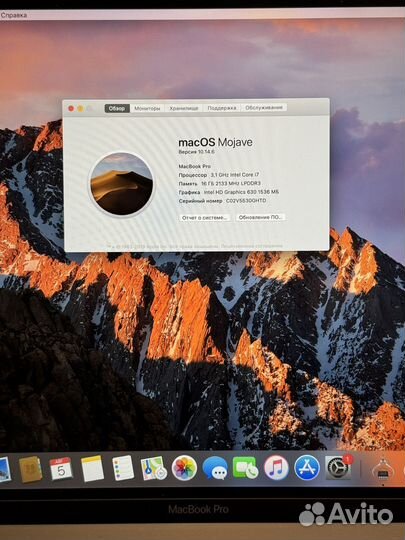The height and width of the screenshot is (540, 405).
Task: Open the Calendar app in the Dock
Action: tap(61, 469)
